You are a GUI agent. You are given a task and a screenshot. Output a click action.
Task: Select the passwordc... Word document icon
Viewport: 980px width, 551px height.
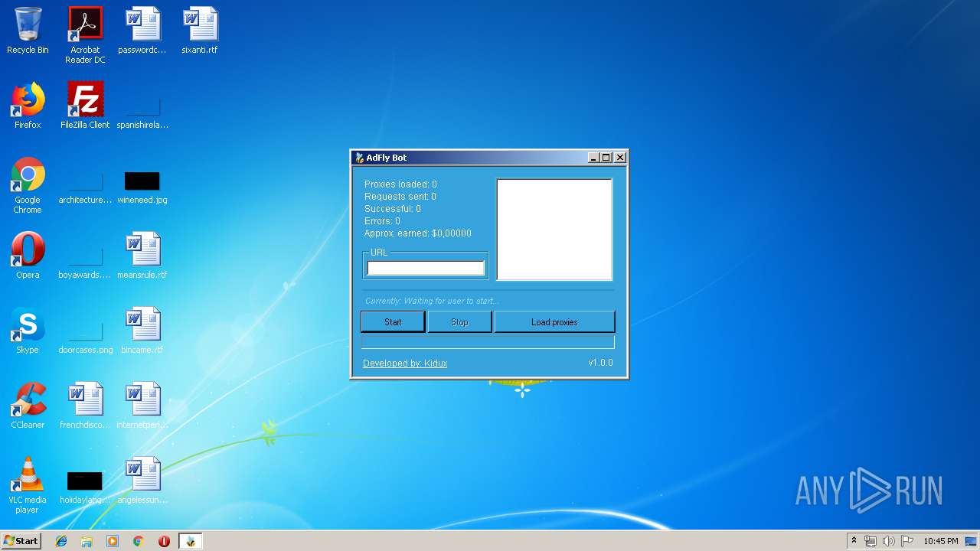142,31
